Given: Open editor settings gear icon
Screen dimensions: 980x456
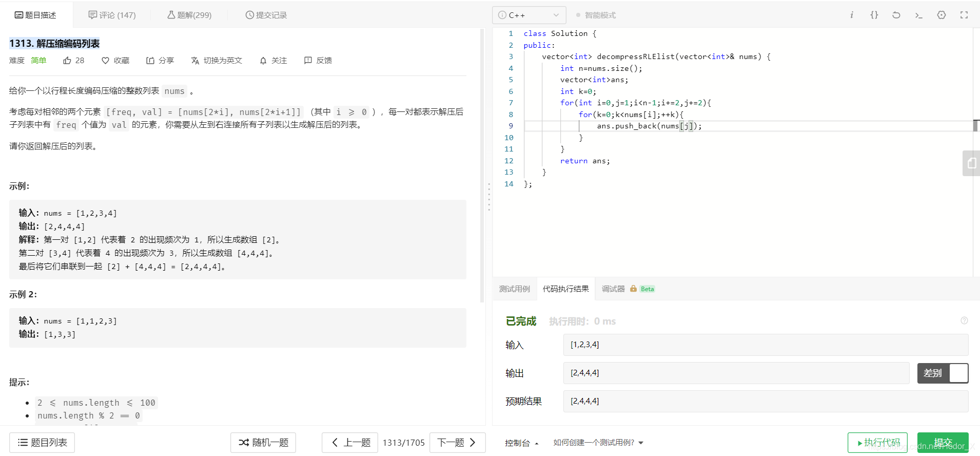Looking at the screenshot, I should 942,15.
